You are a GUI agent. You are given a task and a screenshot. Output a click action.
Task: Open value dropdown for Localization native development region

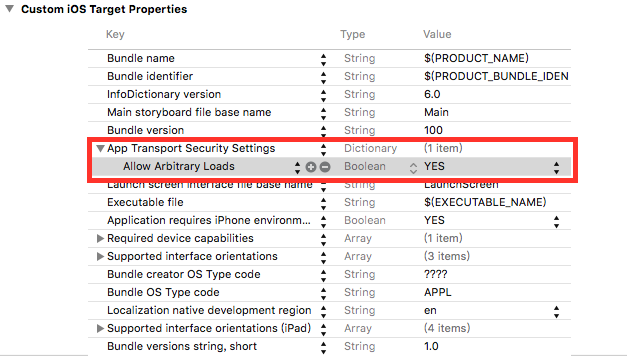556,311
